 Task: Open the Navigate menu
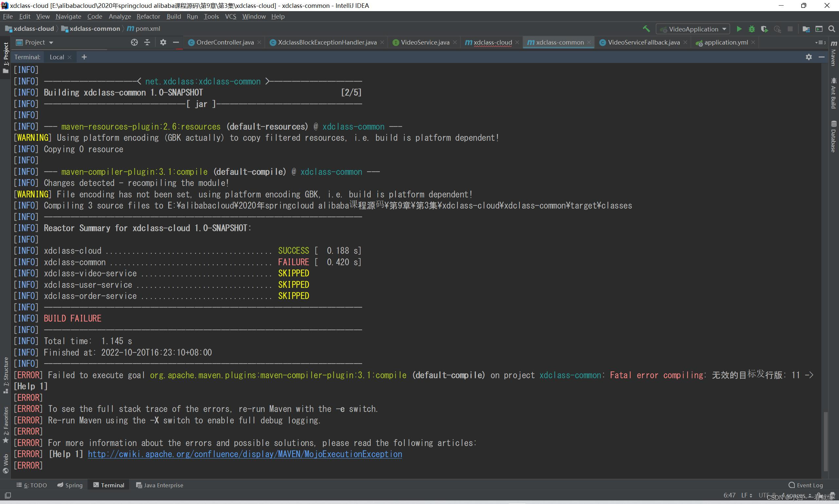pyautogui.click(x=68, y=16)
